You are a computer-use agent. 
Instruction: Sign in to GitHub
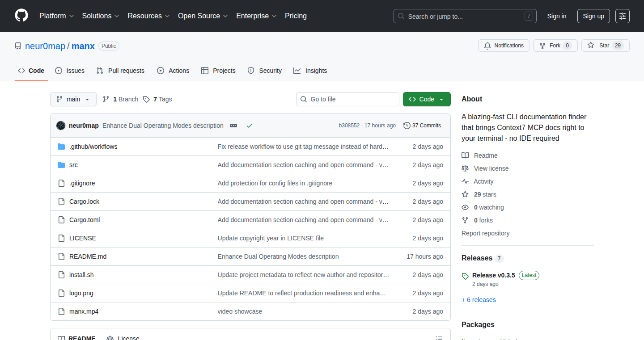557,16
